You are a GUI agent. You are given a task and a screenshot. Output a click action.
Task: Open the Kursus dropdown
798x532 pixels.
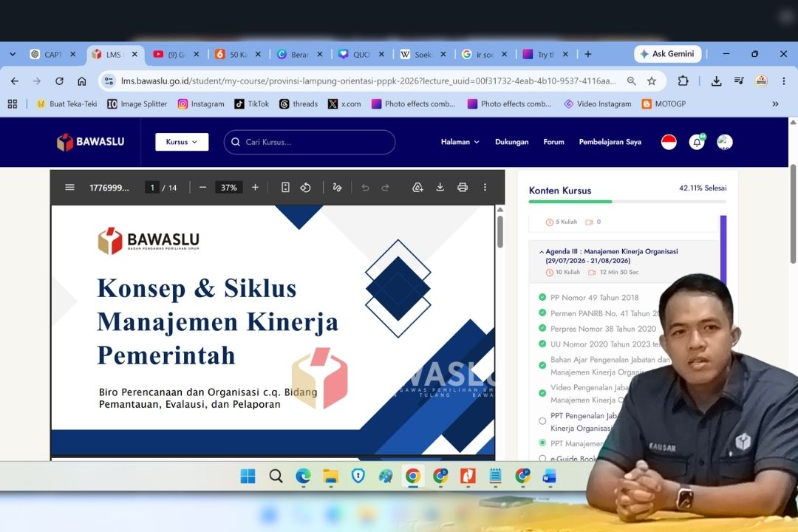[x=182, y=142]
